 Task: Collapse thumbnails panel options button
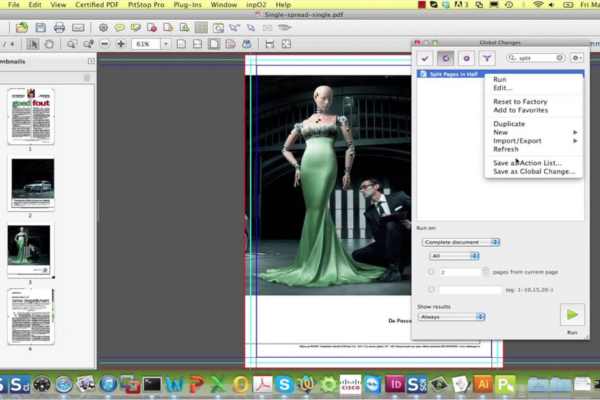click(x=91, y=61)
